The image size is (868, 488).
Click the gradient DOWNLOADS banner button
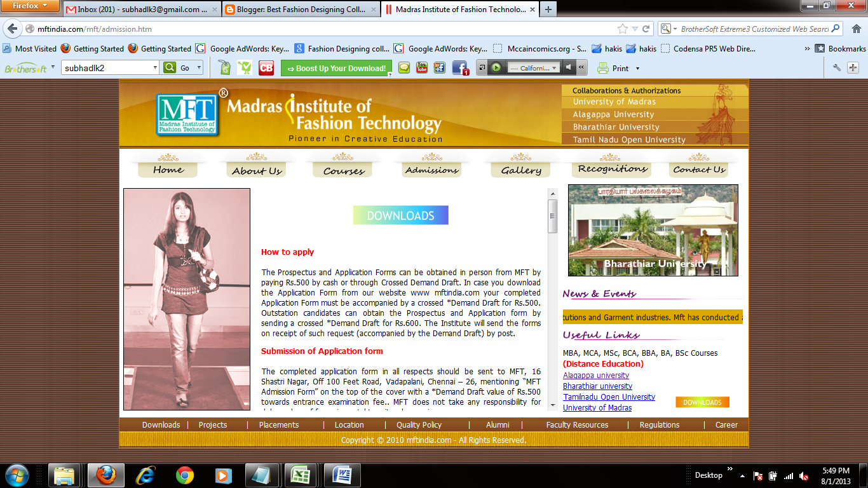[401, 215]
